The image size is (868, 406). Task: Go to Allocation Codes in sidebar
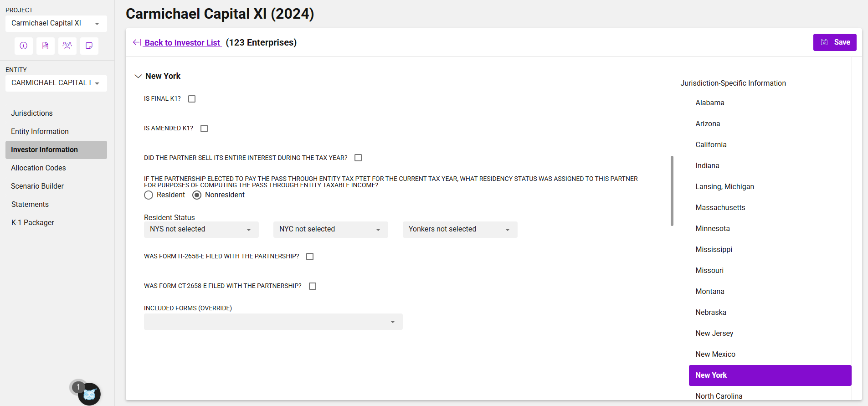pyautogui.click(x=38, y=168)
